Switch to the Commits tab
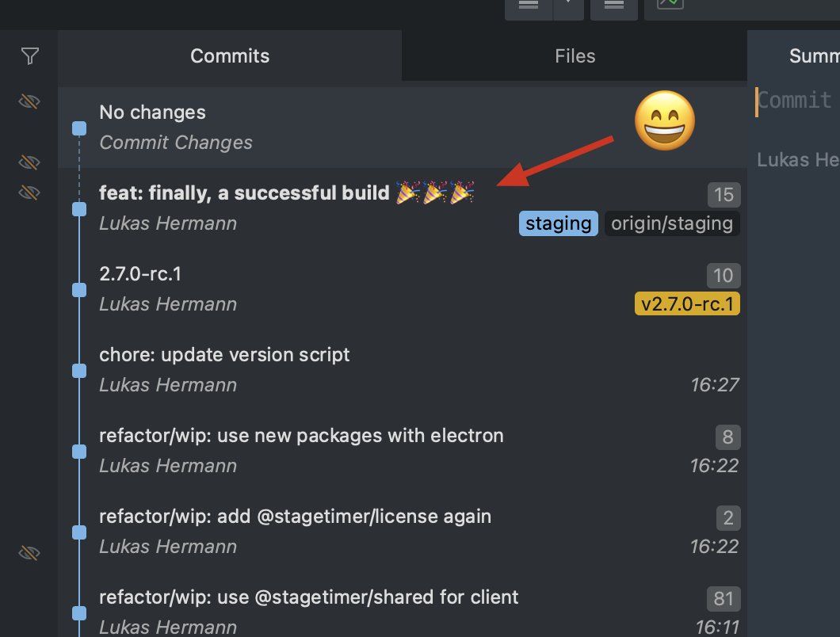 [x=230, y=56]
